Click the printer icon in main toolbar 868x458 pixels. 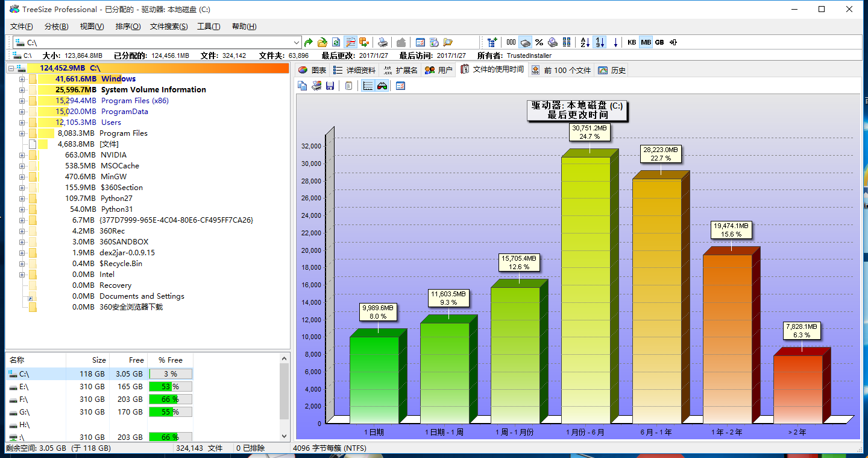(x=382, y=42)
